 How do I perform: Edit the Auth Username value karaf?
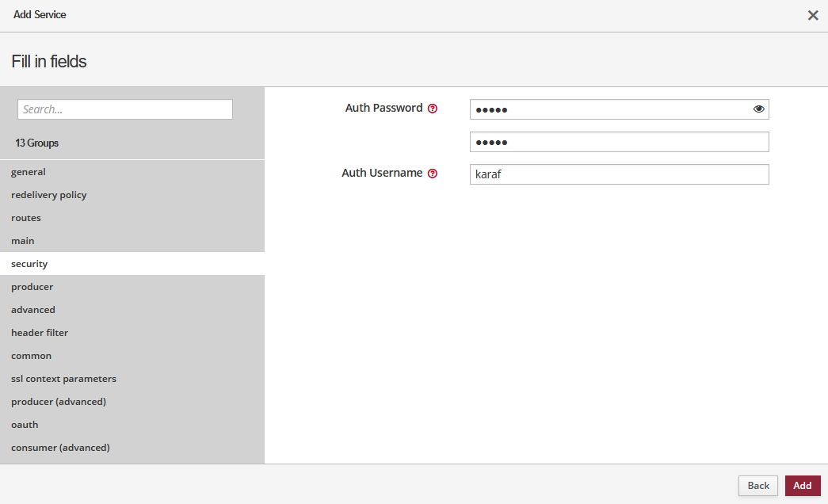point(619,174)
